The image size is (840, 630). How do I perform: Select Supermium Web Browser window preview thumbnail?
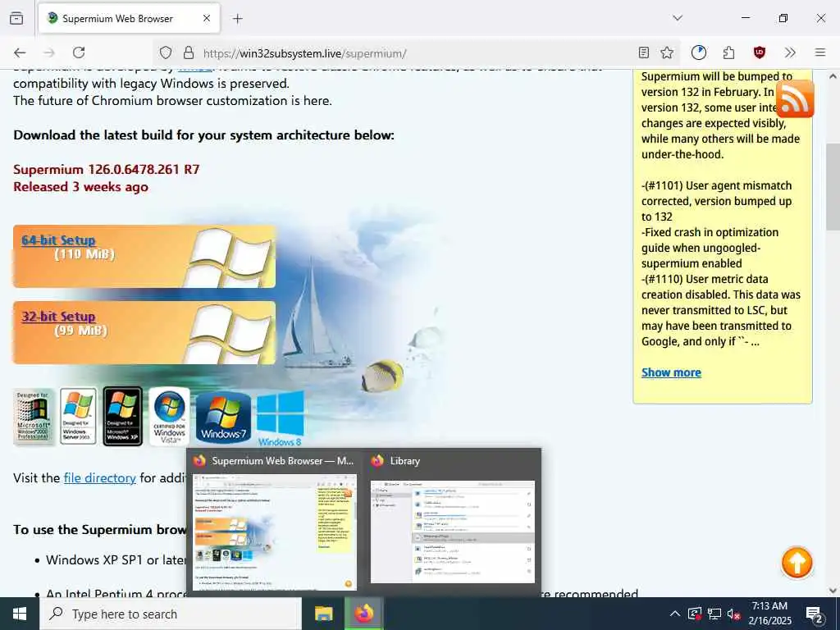[274, 532]
